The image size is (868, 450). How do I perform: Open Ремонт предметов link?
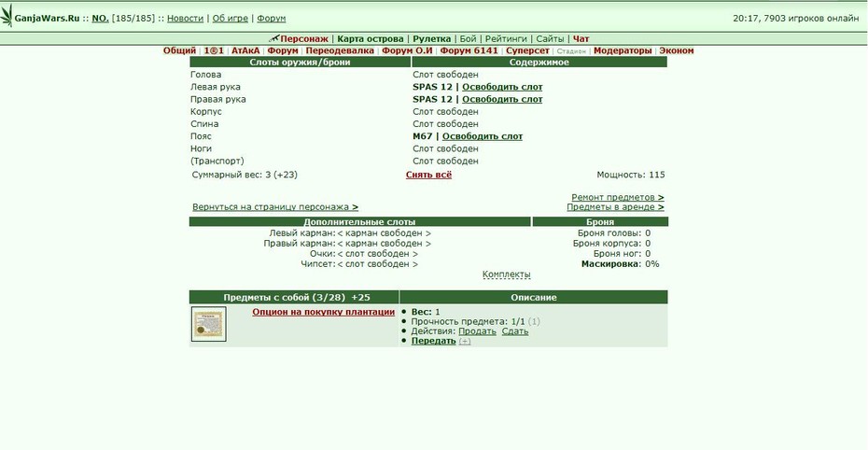618,197
